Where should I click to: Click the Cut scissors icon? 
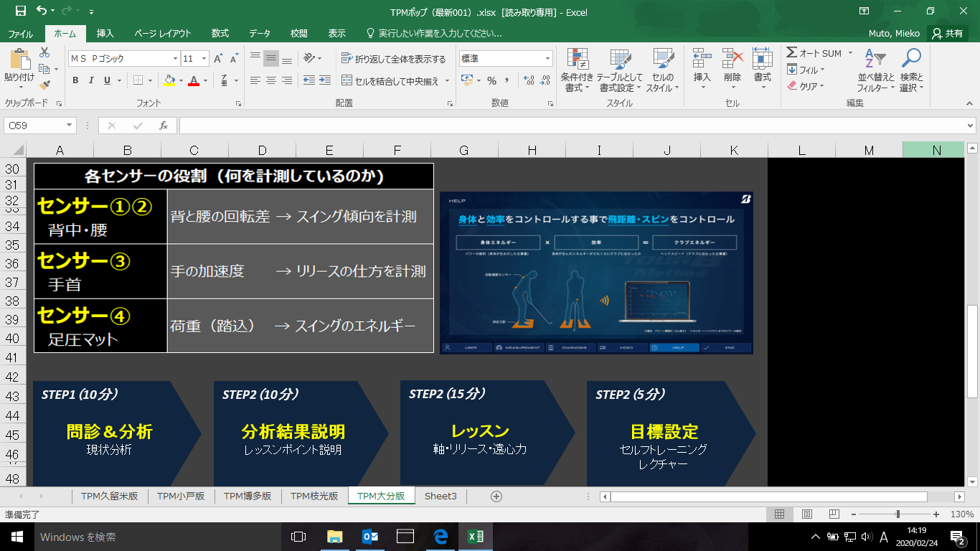point(44,52)
